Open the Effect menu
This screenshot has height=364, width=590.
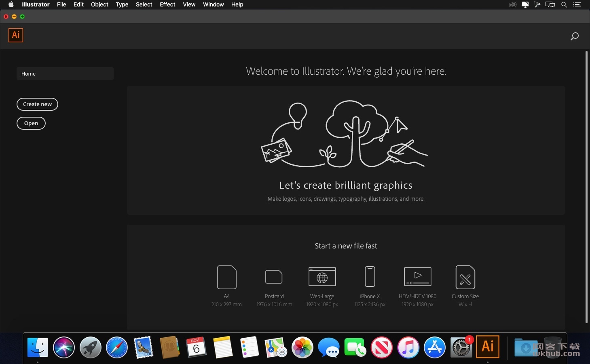pyautogui.click(x=167, y=4)
